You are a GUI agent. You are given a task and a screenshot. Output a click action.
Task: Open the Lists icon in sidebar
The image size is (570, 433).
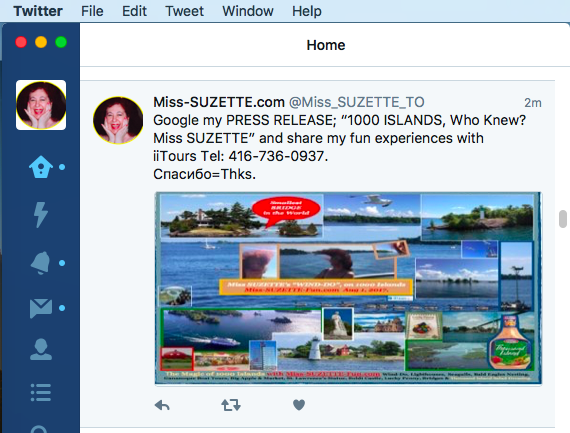41,393
